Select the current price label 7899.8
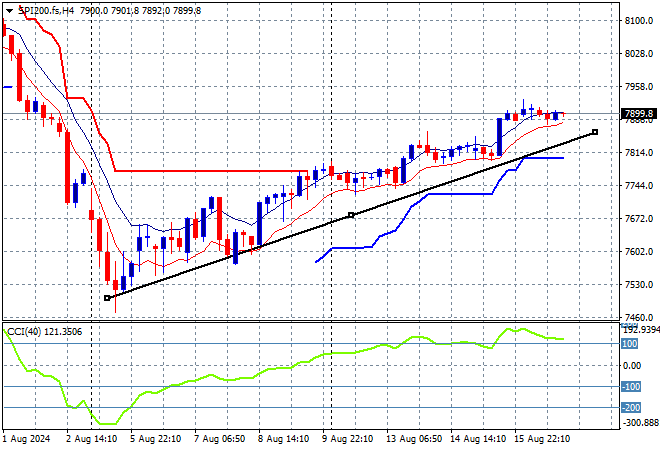 click(x=639, y=114)
